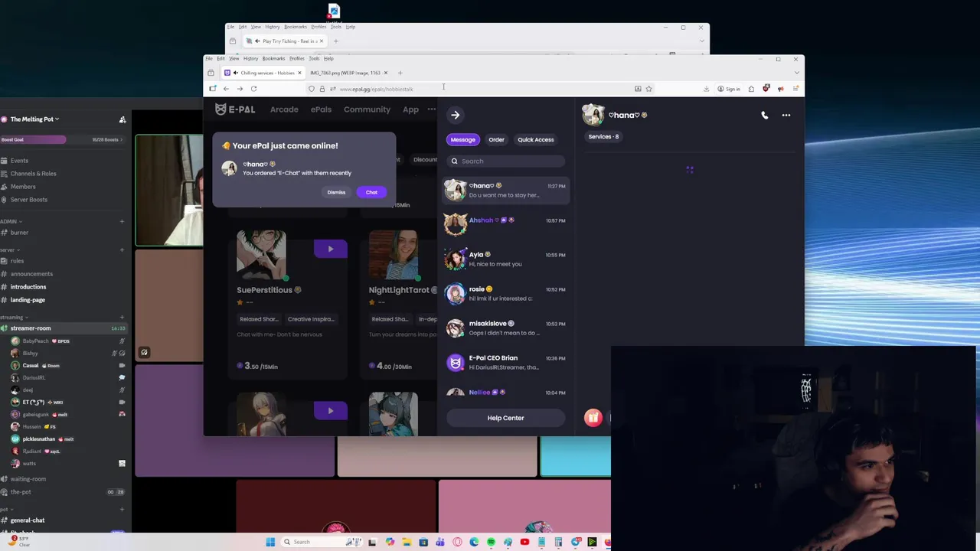The height and width of the screenshot is (551, 980).
Task: Open hana's conversation in the chat list
Action: coord(506,190)
